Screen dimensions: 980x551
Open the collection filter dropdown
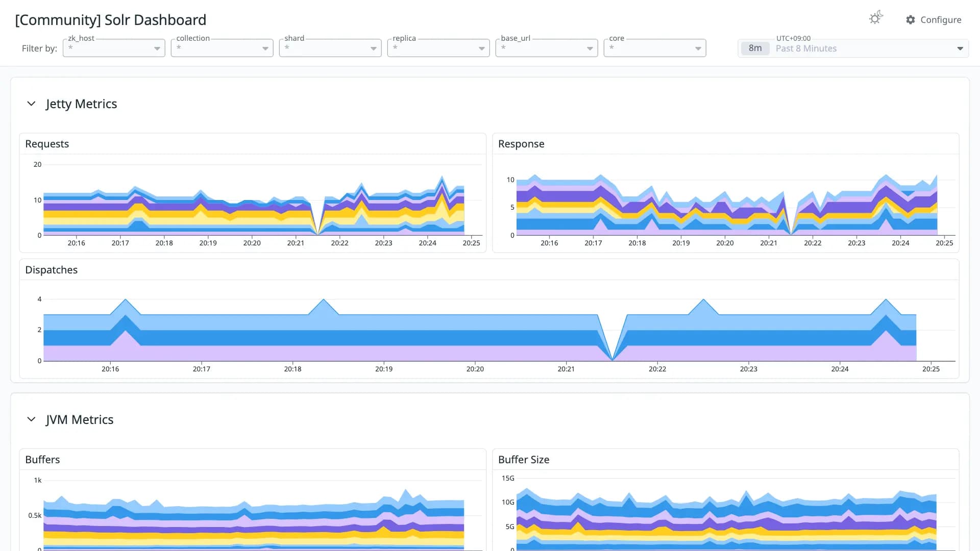[222, 48]
